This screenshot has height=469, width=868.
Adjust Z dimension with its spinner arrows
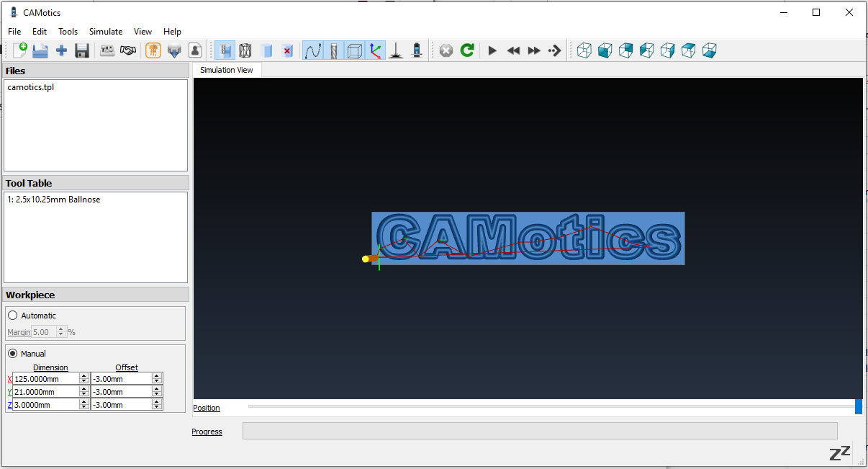(x=84, y=405)
